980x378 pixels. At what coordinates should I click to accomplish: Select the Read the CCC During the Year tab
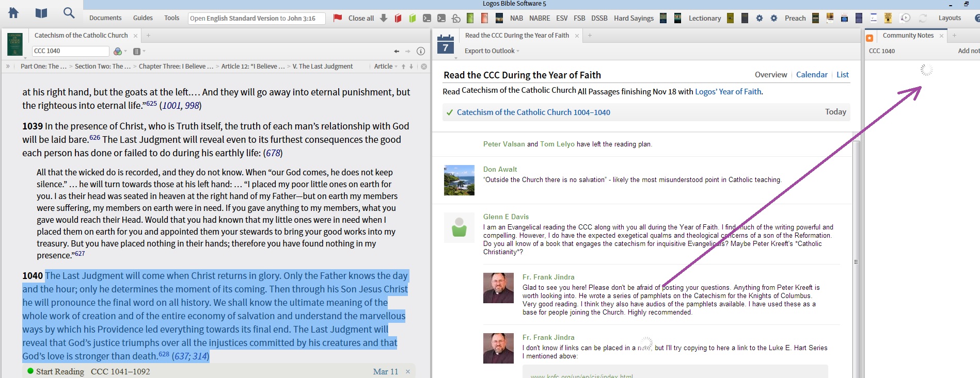pyautogui.click(x=517, y=36)
